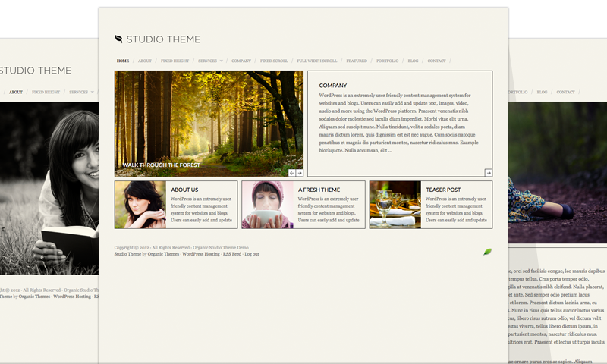Click the slider's next arrow
The height and width of the screenshot is (364, 607).
[300, 173]
